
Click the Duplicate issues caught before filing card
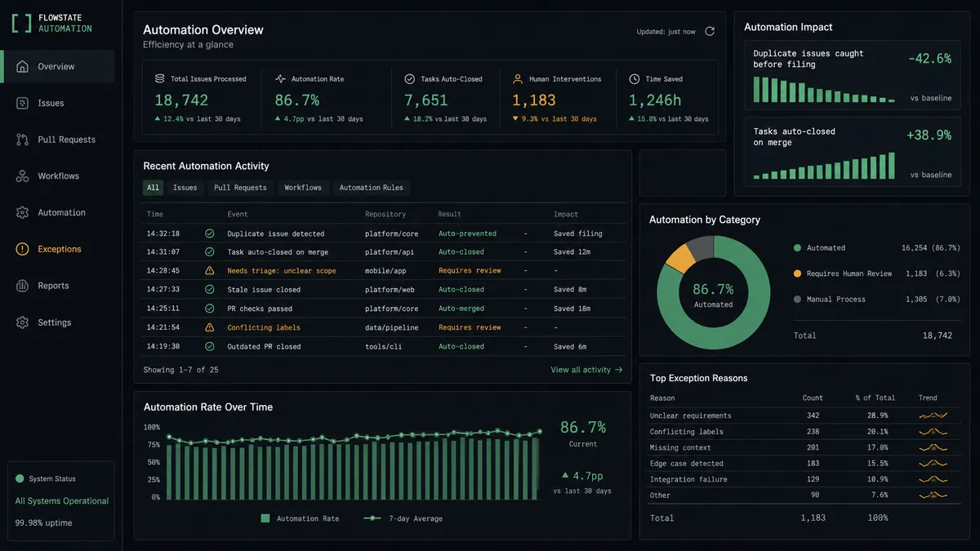click(853, 75)
